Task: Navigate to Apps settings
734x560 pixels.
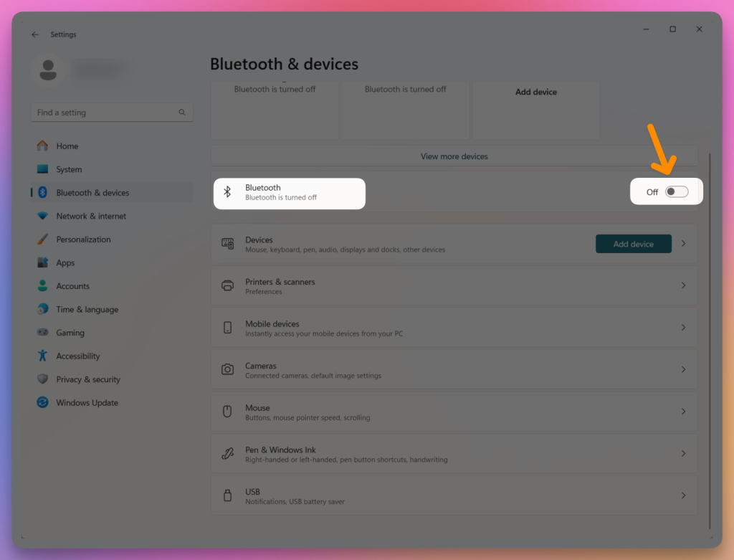Action: point(112,262)
